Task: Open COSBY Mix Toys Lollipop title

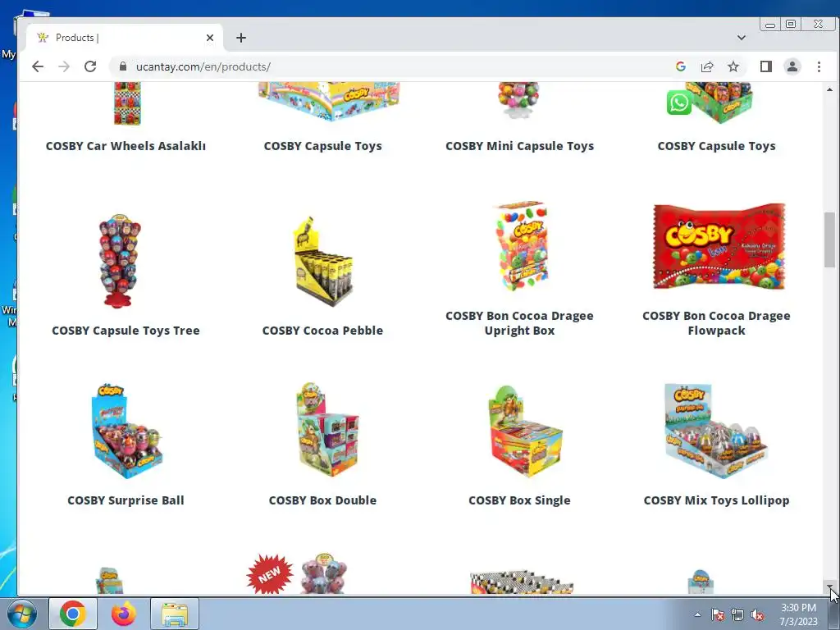Action: (716, 500)
